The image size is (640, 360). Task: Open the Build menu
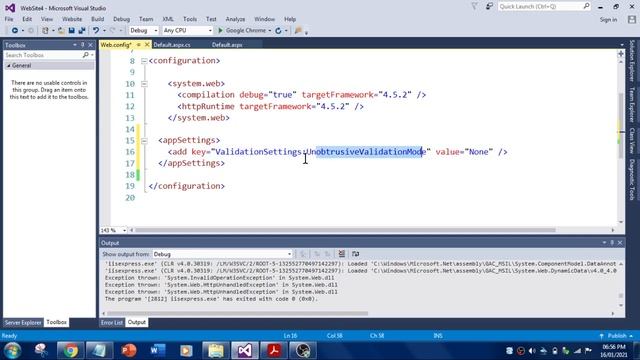(x=98, y=19)
